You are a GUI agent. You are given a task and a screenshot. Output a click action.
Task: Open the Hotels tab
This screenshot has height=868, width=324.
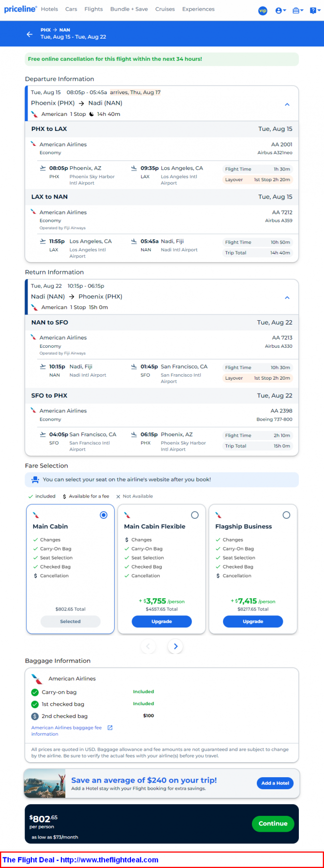[49, 9]
